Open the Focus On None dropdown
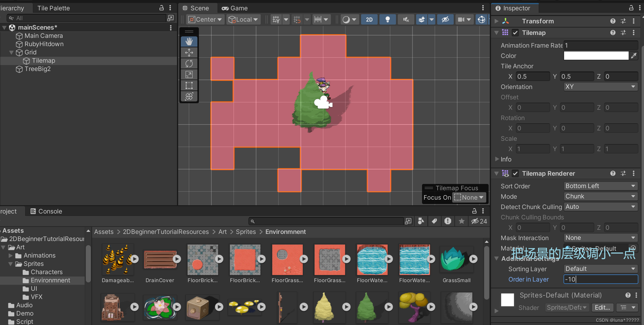The width and height of the screenshot is (644, 325). point(469,198)
